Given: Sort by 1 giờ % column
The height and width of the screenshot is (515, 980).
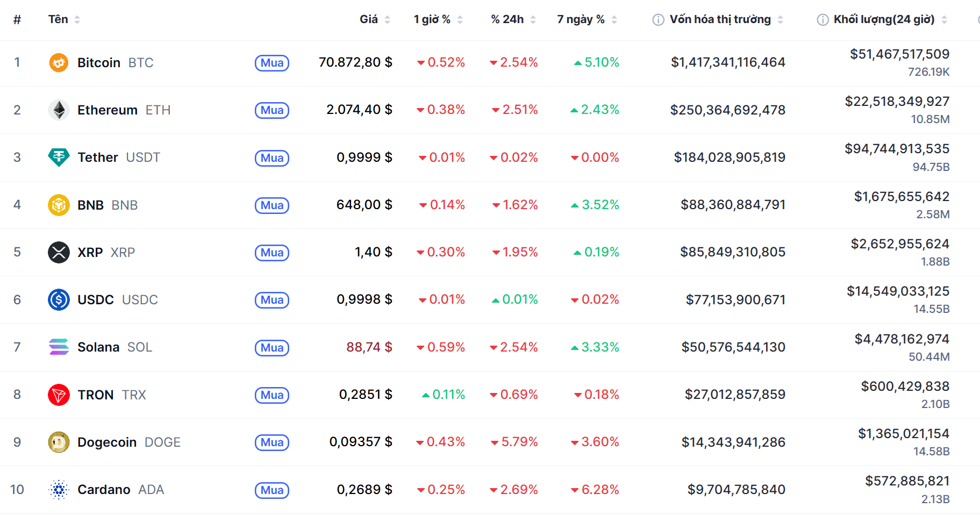Looking at the screenshot, I should (x=438, y=19).
